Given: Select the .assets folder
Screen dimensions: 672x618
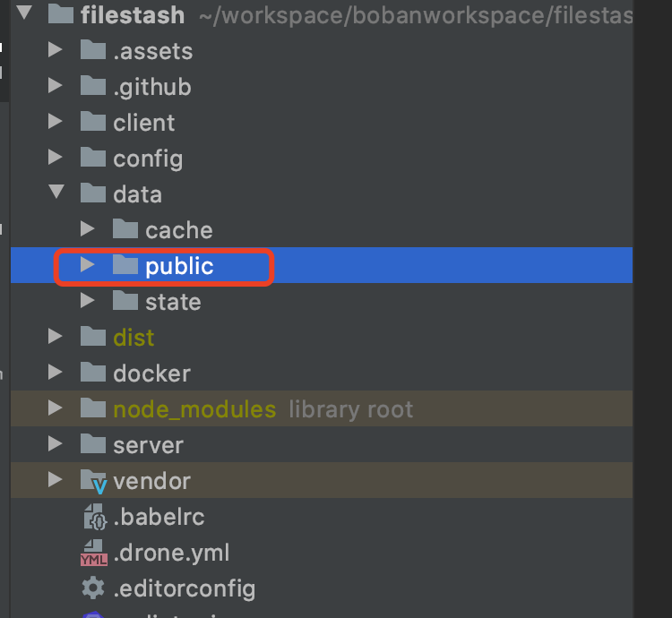Looking at the screenshot, I should point(151,51).
